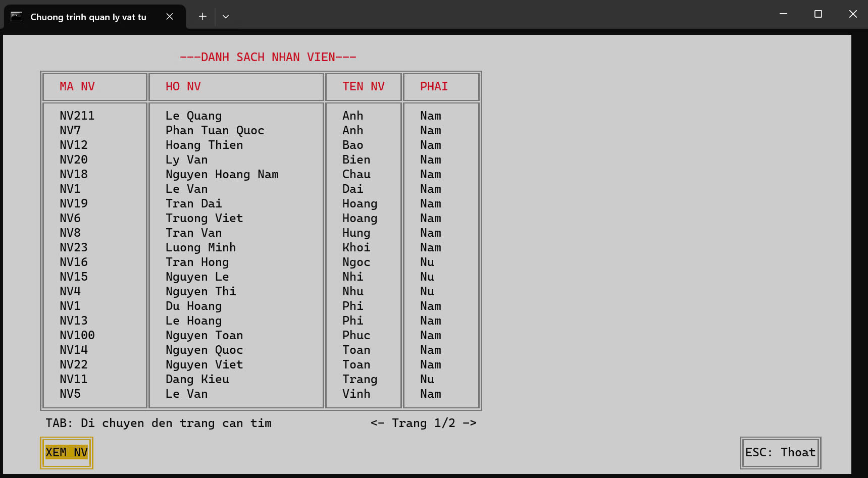Click surname Tran Hong
This screenshot has width=868, height=478.
pyautogui.click(x=197, y=262)
